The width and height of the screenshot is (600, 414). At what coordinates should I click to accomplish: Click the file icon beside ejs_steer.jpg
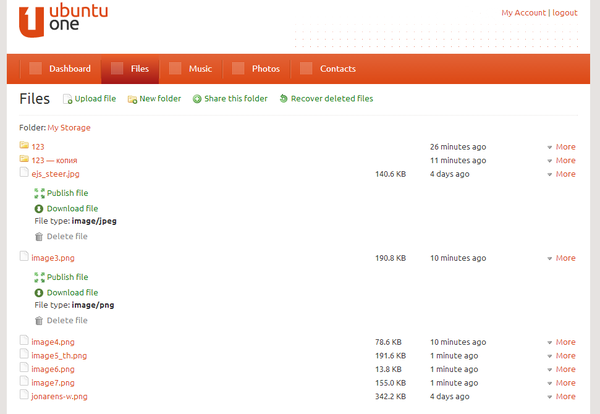(x=24, y=172)
